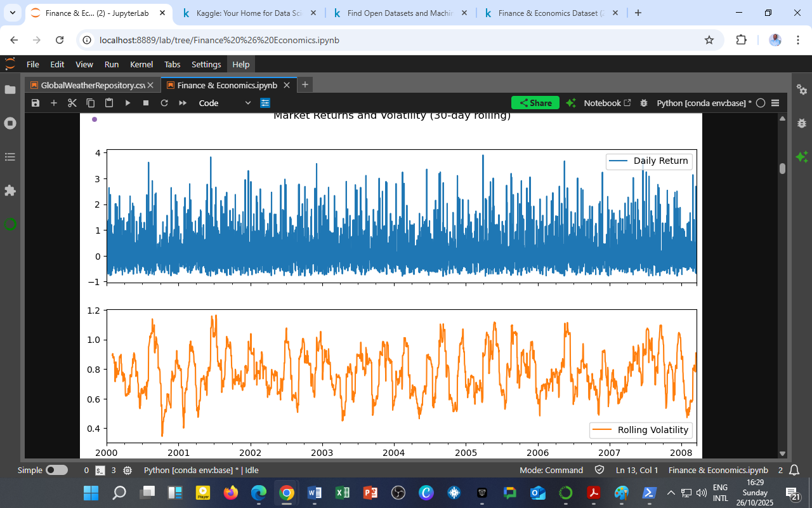Image resolution: width=812 pixels, height=508 pixels.
Task: Open the Extension Manager puzzle icon in sidebar
Action: coord(10,190)
